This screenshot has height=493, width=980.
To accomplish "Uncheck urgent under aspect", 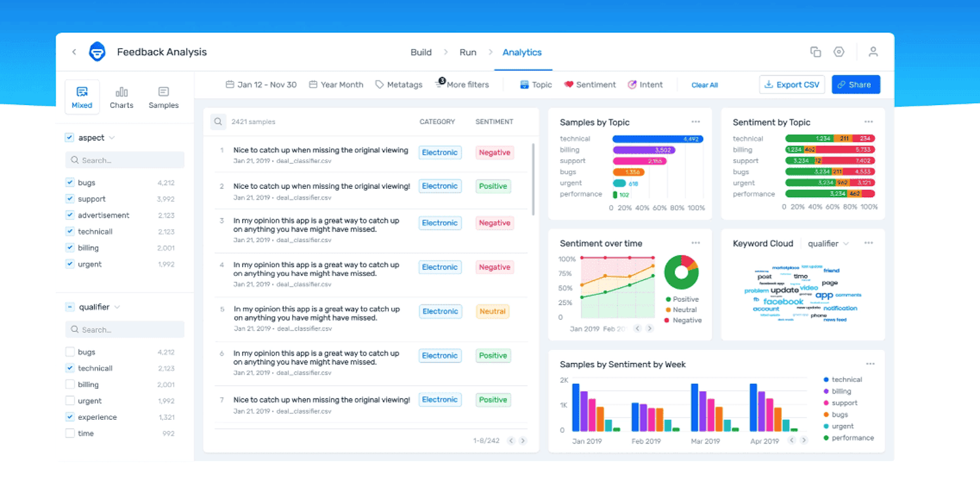I will (x=69, y=264).
